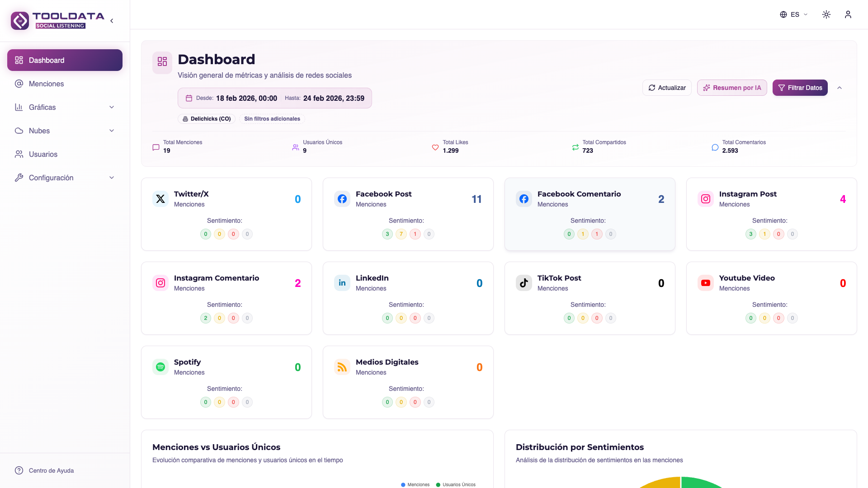Click the Twitter/X icon in its mentions card
Screen dimensions: 868x488
click(160, 199)
